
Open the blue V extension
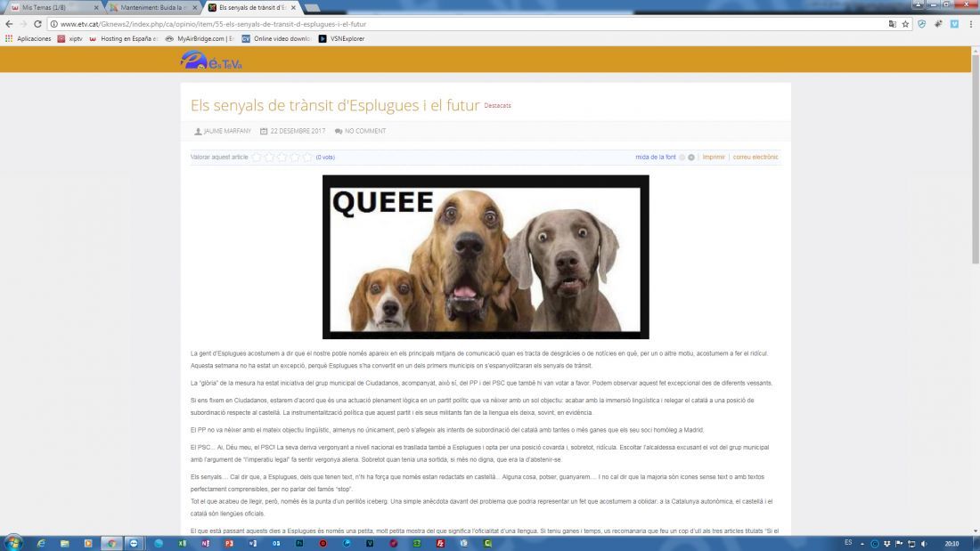point(954,24)
